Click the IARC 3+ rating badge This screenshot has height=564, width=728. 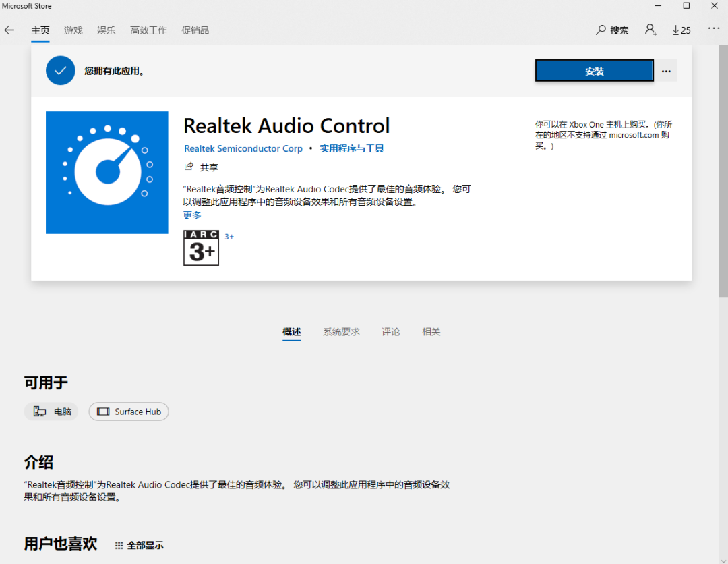tap(201, 248)
